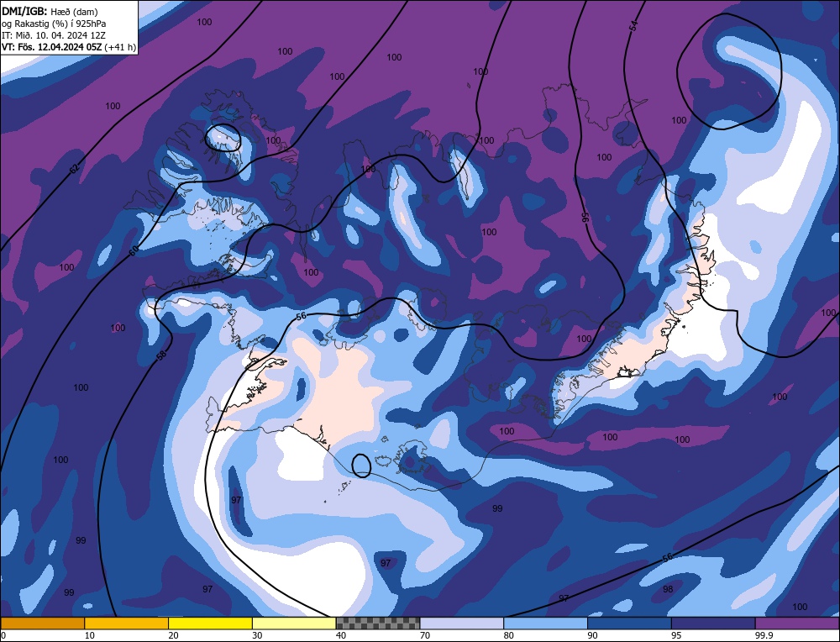840x642 pixels.
Task: Click the '54' height contour label
Action: pos(633,26)
